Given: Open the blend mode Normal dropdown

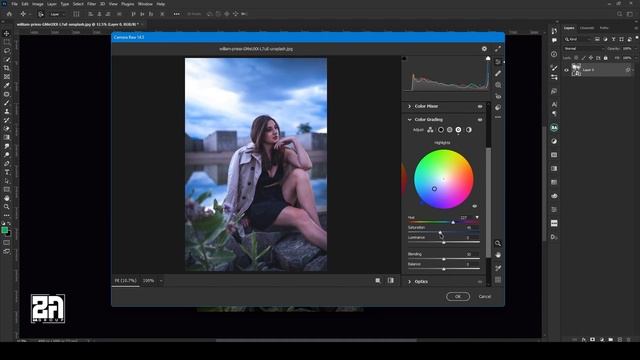Looking at the screenshot, I should [583, 49].
